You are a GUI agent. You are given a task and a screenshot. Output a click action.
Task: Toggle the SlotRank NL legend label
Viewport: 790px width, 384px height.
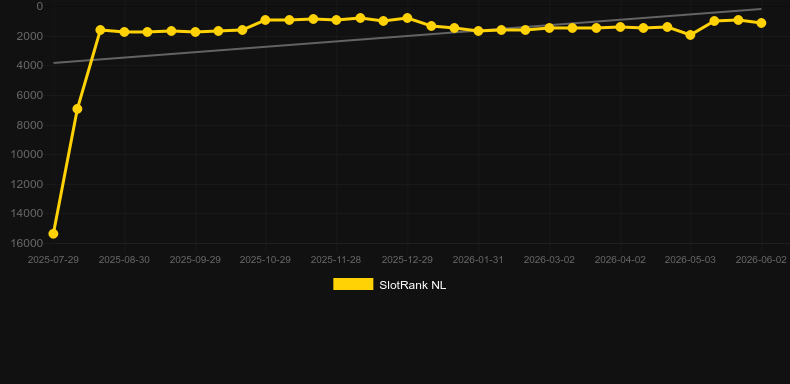pyautogui.click(x=412, y=285)
